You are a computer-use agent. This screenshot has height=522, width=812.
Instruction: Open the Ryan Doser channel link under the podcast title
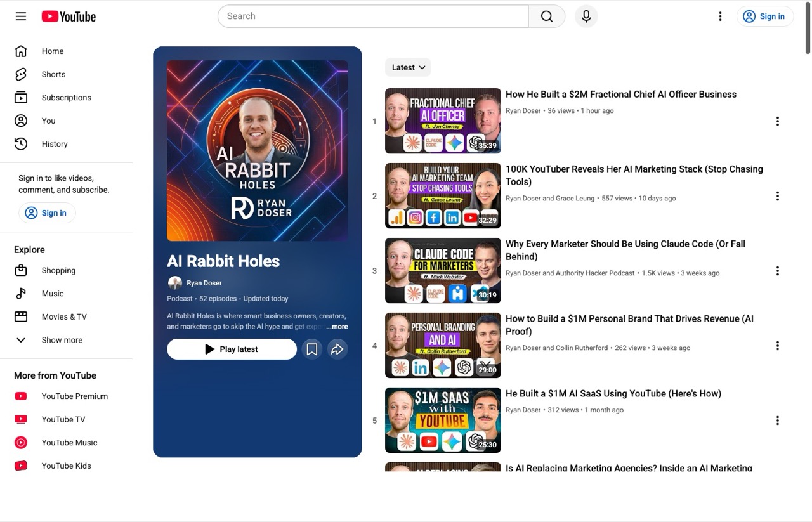coord(204,283)
